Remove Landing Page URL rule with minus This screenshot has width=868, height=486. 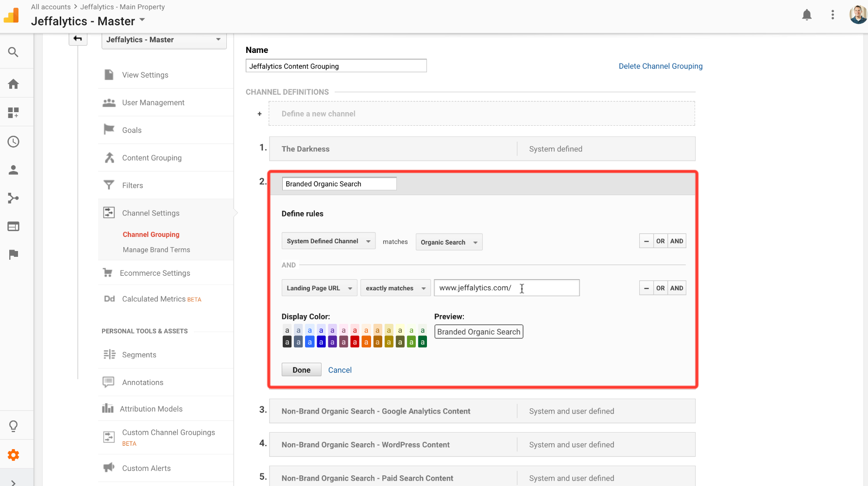tap(646, 288)
